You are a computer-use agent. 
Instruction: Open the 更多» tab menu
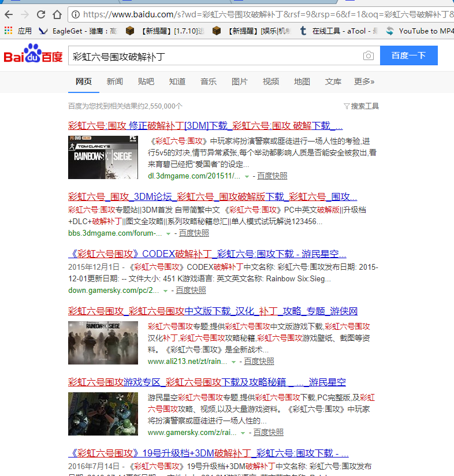point(364,81)
